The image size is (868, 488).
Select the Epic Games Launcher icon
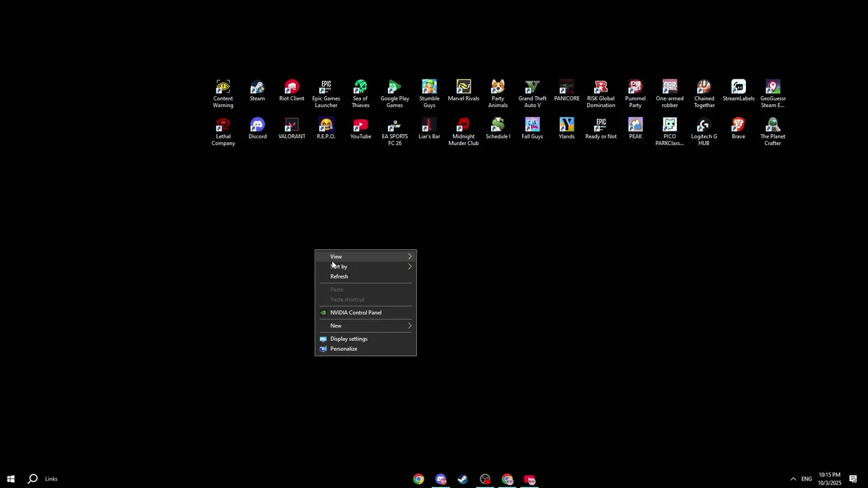tap(326, 94)
